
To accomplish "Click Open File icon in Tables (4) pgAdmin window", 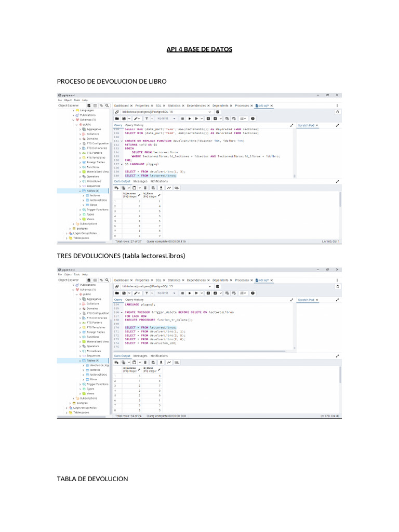I will [x=117, y=293].
